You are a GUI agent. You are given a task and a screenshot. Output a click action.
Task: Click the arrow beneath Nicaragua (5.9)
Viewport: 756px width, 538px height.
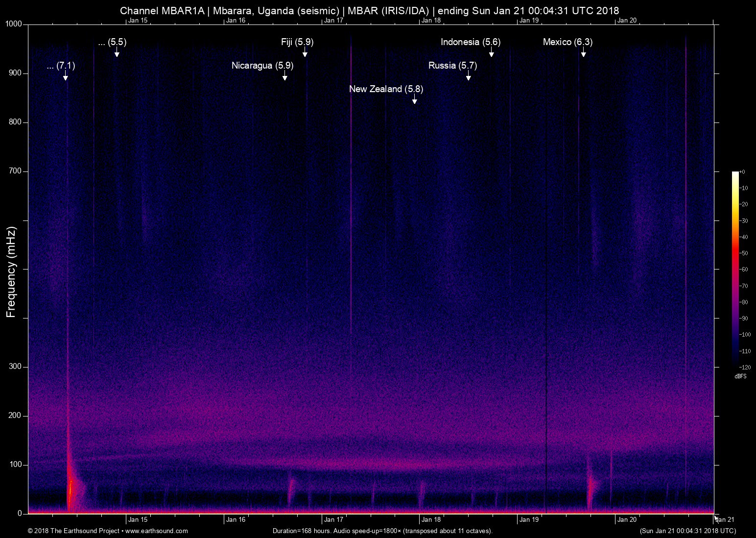point(284,76)
